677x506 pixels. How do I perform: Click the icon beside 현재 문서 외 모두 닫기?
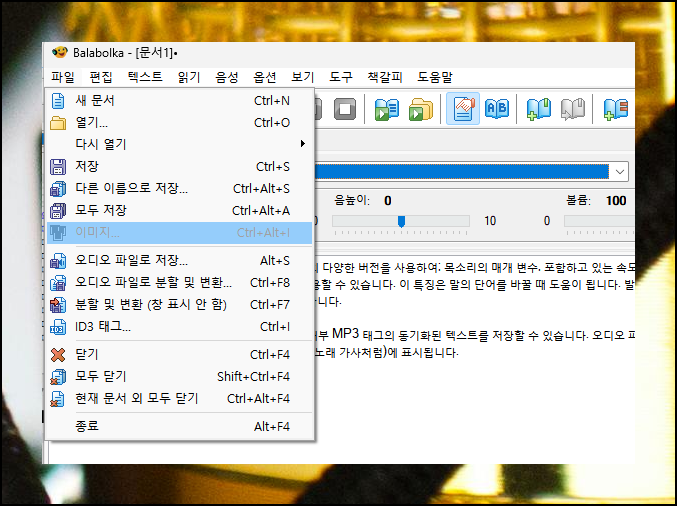(58, 399)
